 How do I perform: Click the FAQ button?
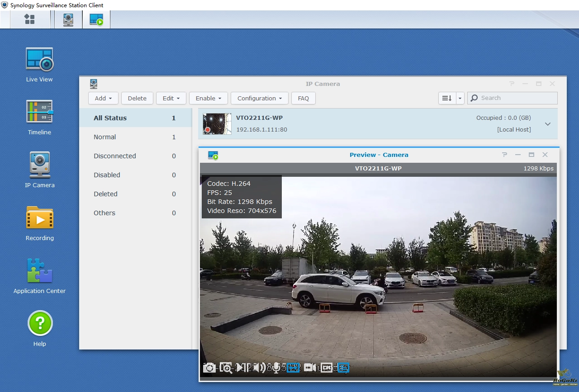pyautogui.click(x=303, y=98)
